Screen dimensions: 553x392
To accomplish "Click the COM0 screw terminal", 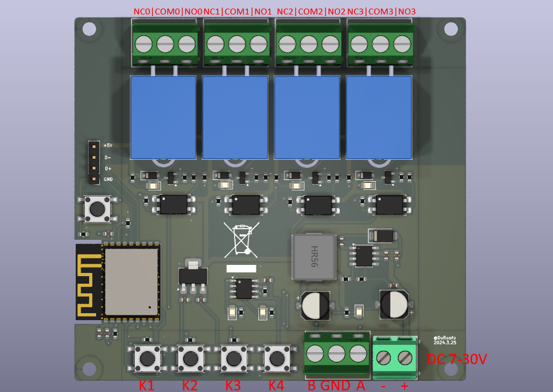I will 165,44.
